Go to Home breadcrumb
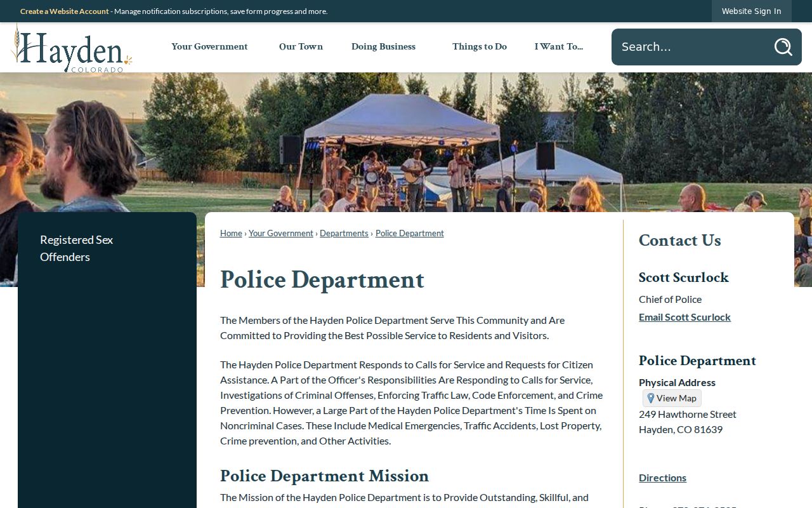The width and height of the screenshot is (812, 508). coord(231,233)
